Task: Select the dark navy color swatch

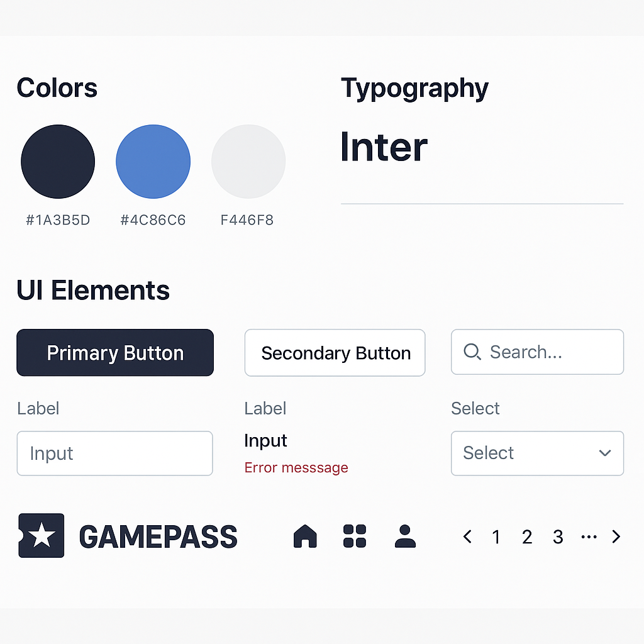Action: pos(58,162)
